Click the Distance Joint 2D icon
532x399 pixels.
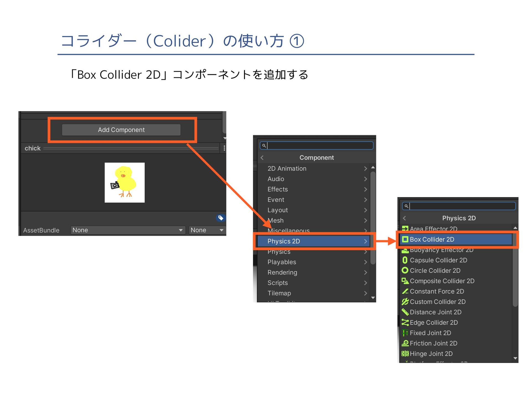coord(405,312)
